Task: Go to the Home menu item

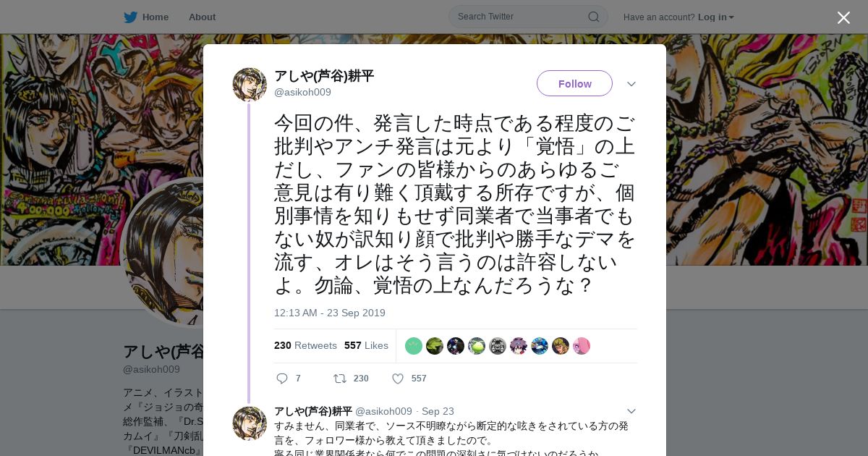Action: point(156,17)
